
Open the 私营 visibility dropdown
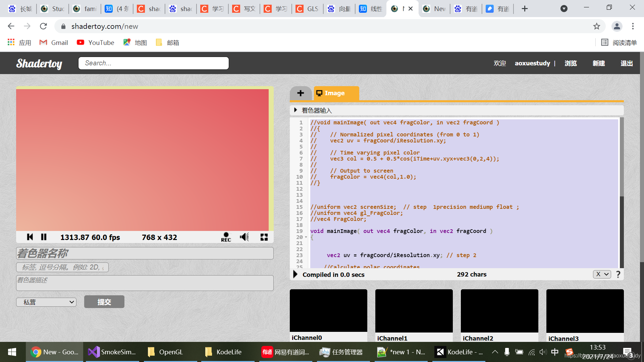click(46, 302)
